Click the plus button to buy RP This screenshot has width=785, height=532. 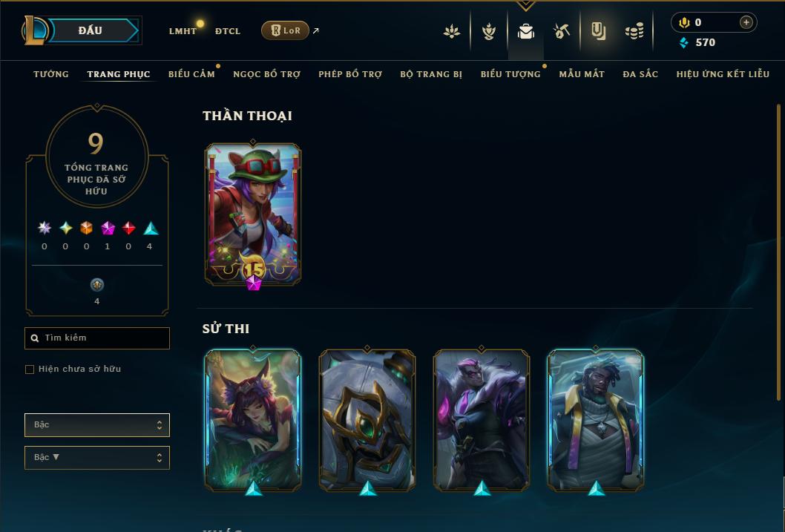[746, 22]
